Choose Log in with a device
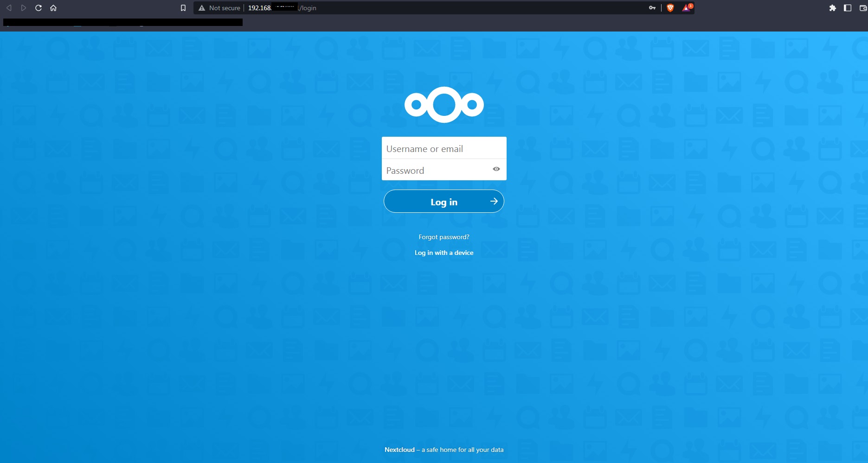 444,253
